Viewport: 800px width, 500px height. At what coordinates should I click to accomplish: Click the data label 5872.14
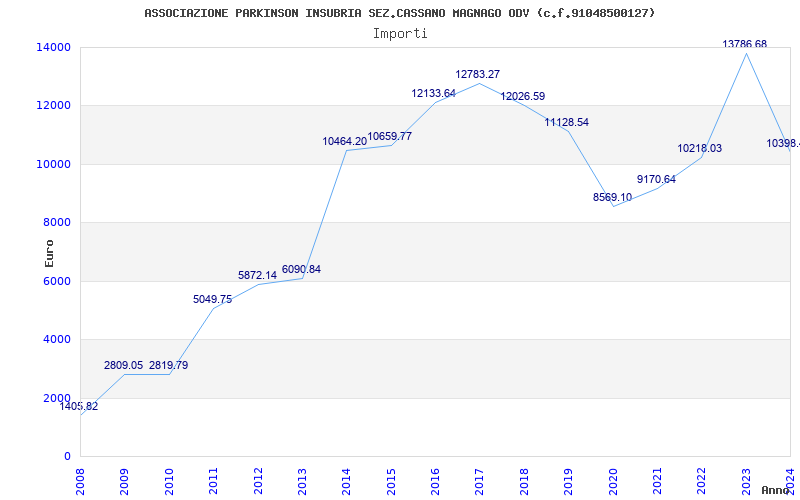coord(257,275)
